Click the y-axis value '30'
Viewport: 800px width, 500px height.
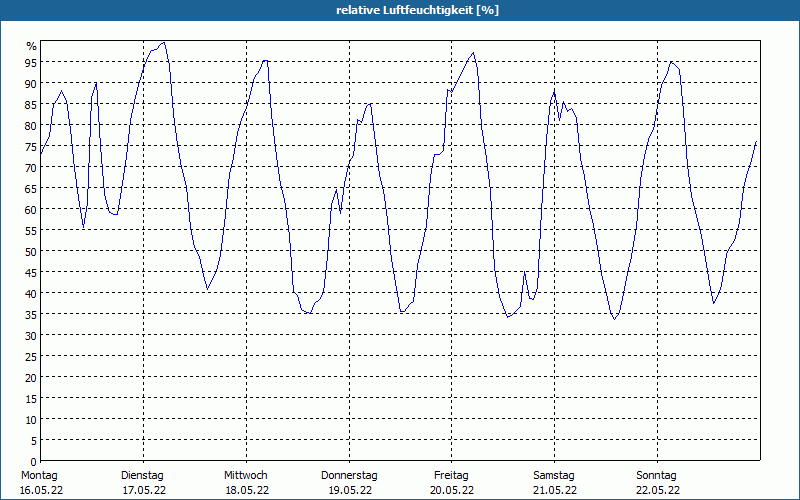[x=31, y=336]
